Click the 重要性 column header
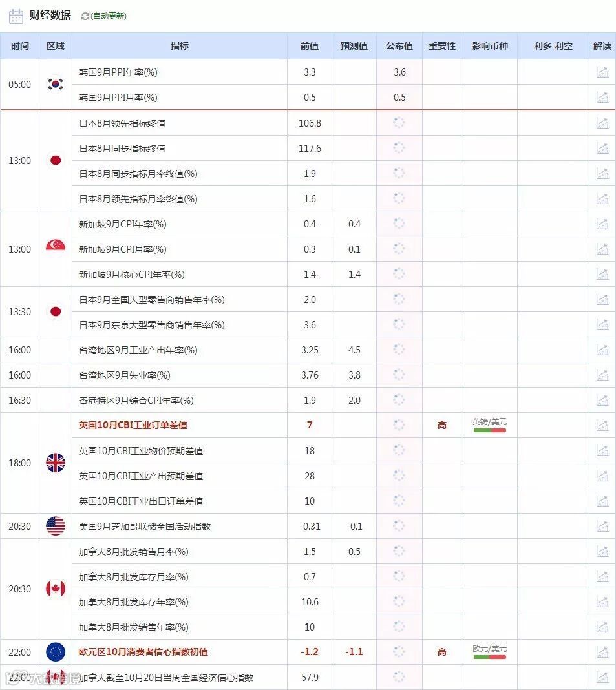Viewport: 616px width, 690px height. click(442, 46)
